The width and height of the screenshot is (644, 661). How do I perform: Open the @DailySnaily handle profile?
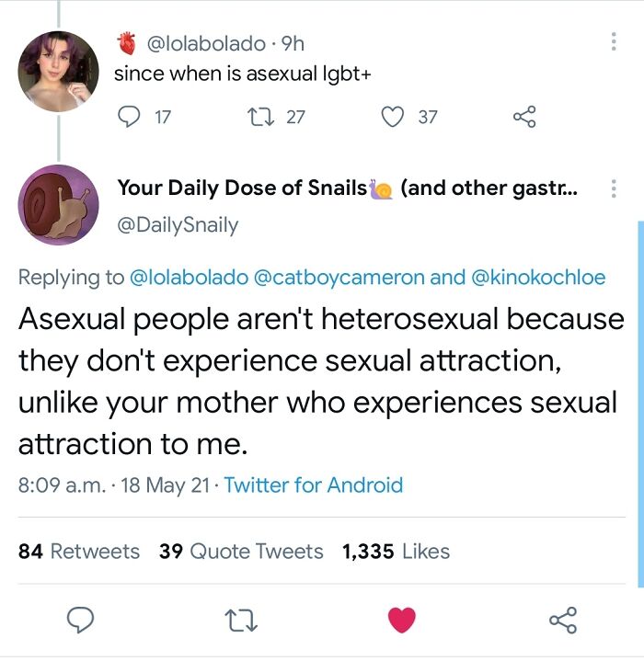(178, 224)
